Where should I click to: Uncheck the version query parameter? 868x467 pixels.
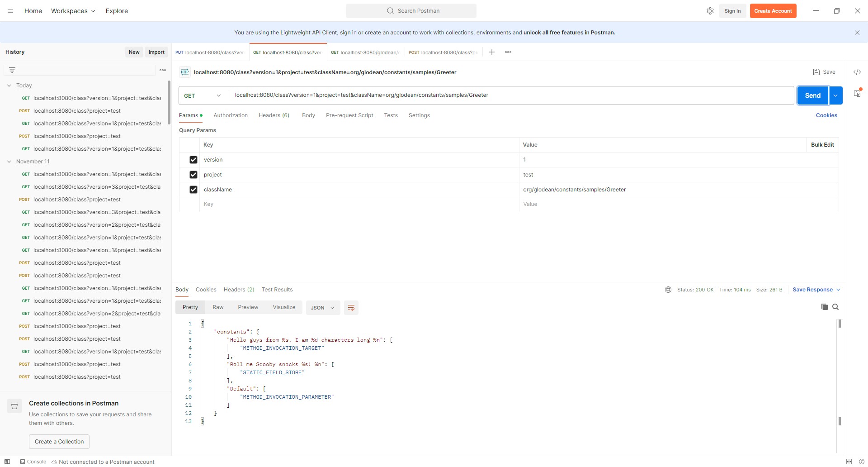pos(193,160)
